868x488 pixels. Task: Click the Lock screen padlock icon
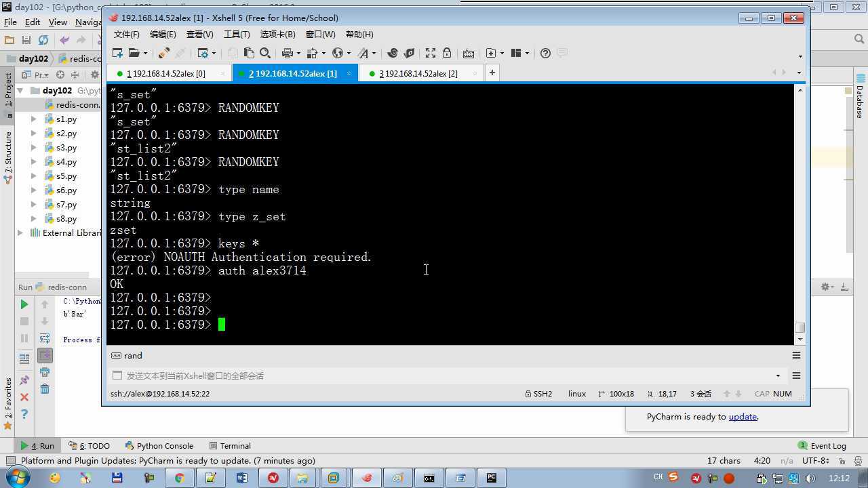(447, 53)
